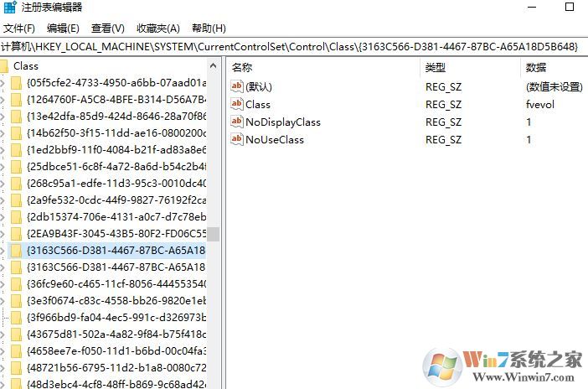Image resolution: width=588 pixels, height=389 pixels.
Task: Click folder icon of key {13e42dfa-85d9-424d
Action: [x=16, y=117]
